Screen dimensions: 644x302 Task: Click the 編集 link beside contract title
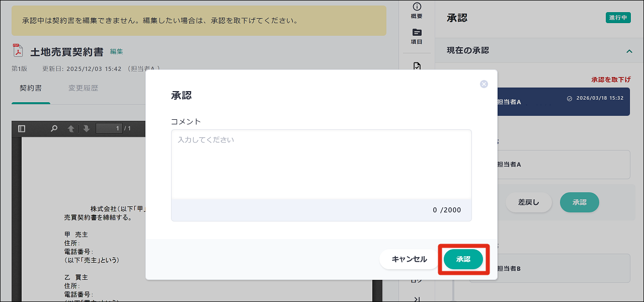[x=117, y=51]
